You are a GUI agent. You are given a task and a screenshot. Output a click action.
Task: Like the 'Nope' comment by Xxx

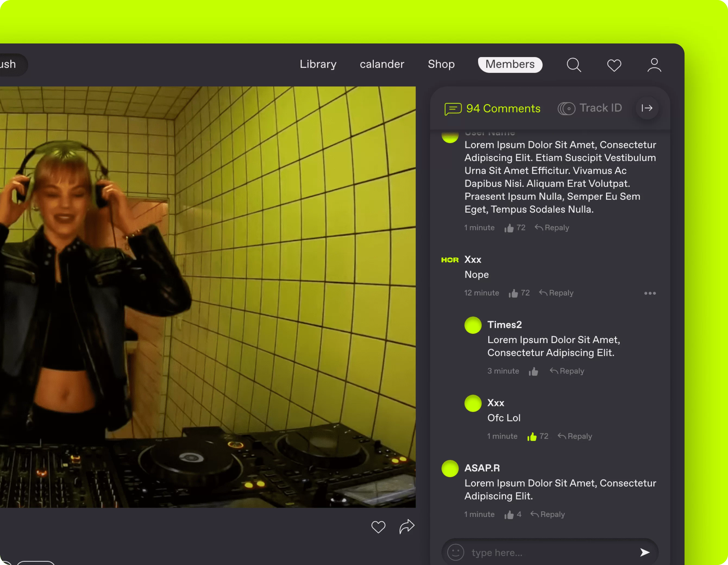click(x=513, y=293)
